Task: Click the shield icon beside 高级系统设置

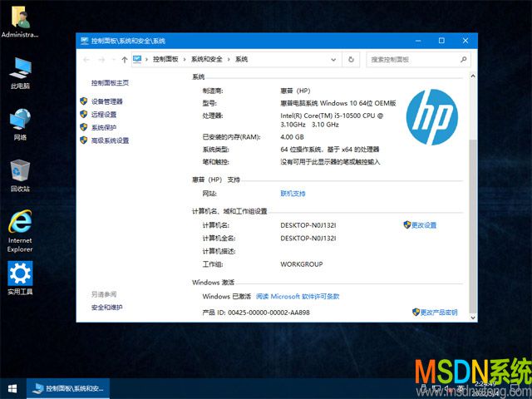Action: 83,140
